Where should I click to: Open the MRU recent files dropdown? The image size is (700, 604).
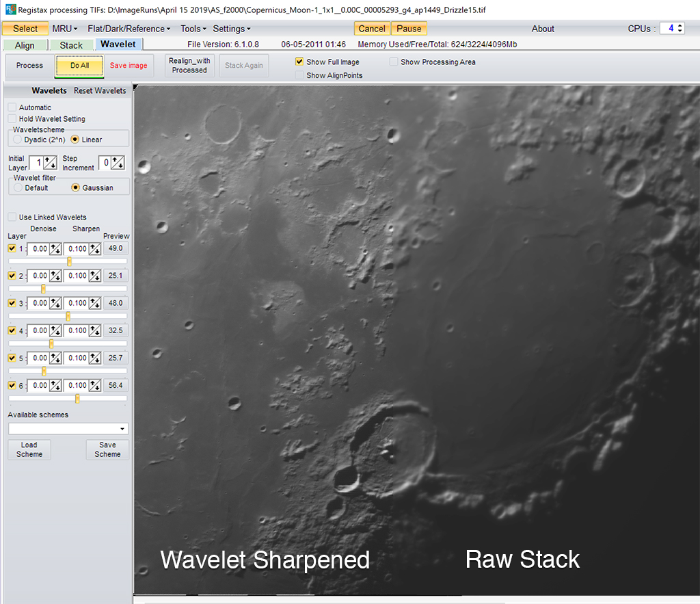coord(64,29)
